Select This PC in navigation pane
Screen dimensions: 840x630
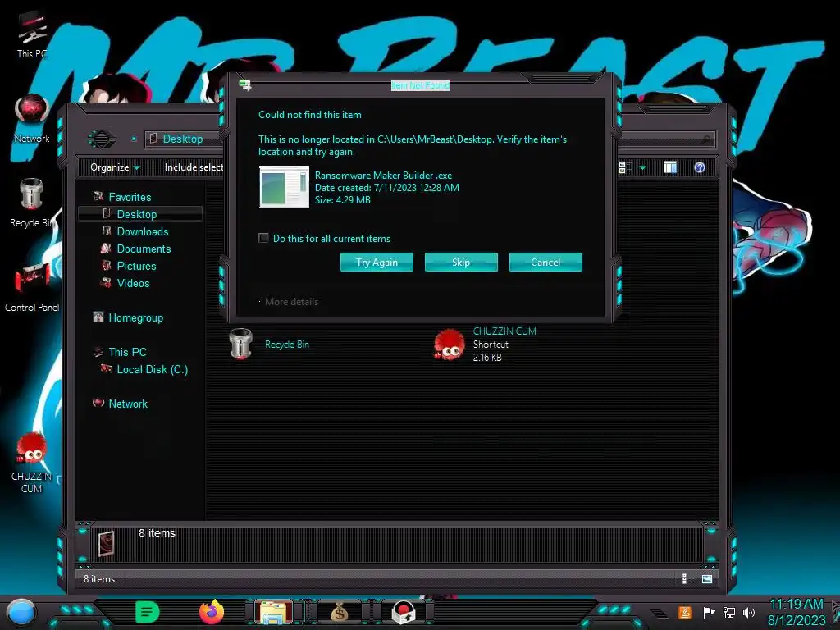click(127, 352)
